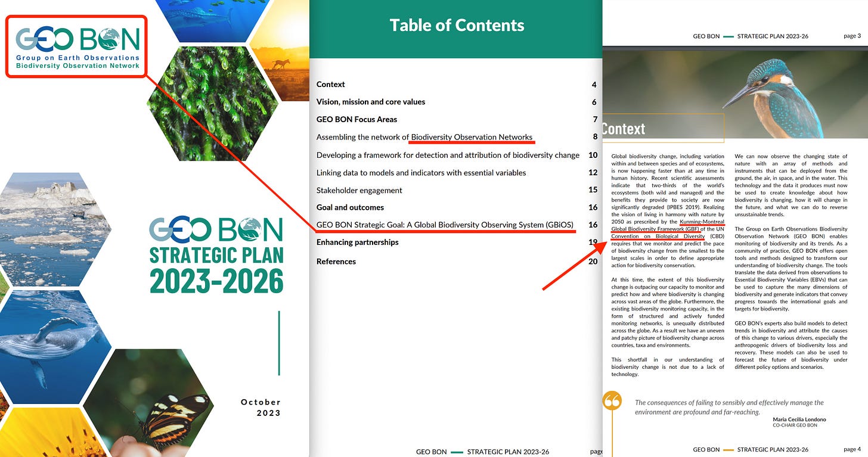The width and height of the screenshot is (868, 457).
Task: Click the 'STRATEGIC PLAN' cover title text
Action: 216,255
